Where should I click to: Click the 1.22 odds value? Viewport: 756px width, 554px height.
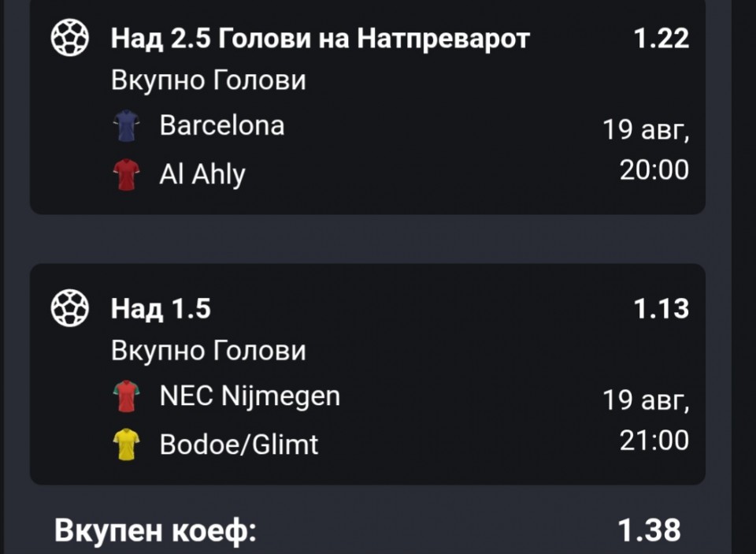point(661,38)
